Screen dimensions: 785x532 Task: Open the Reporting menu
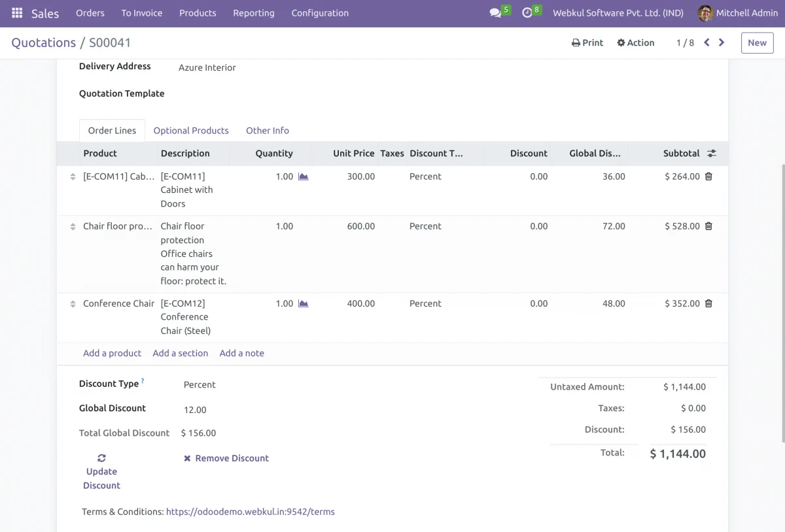click(254, 13)
